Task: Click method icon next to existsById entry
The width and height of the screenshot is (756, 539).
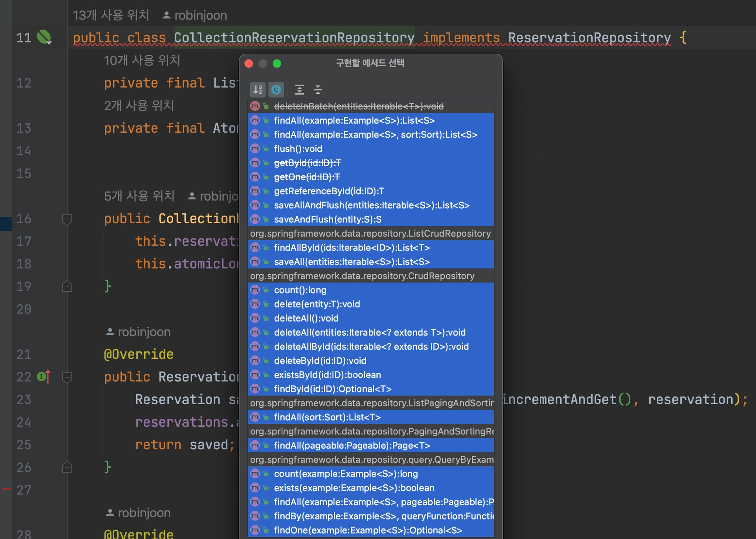Action: point(255,375)
